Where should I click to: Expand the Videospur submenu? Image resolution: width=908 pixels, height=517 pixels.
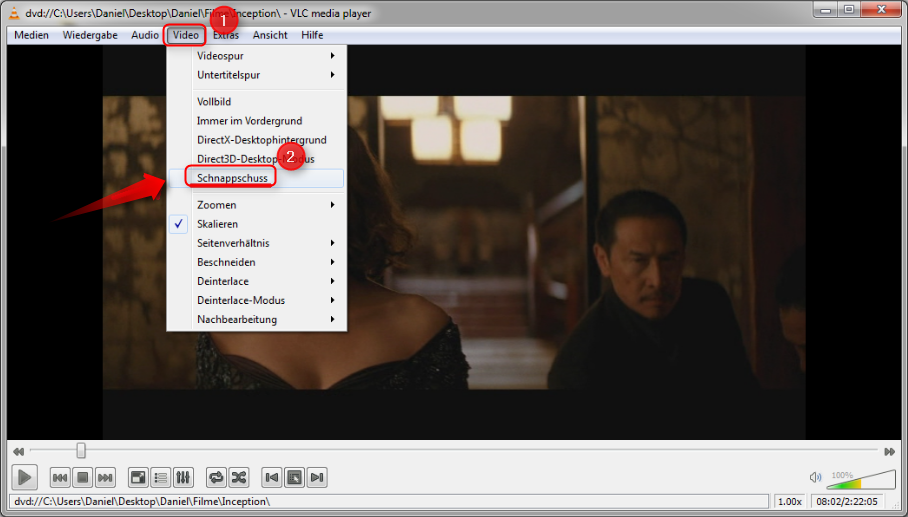click(257, 56)
